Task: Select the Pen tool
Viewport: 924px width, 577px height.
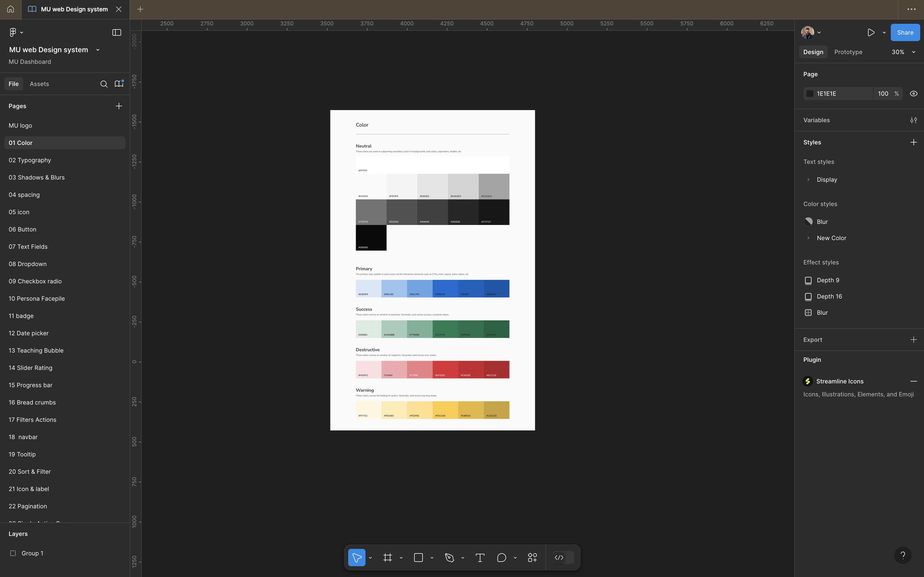Action: [x=449, y=558]
